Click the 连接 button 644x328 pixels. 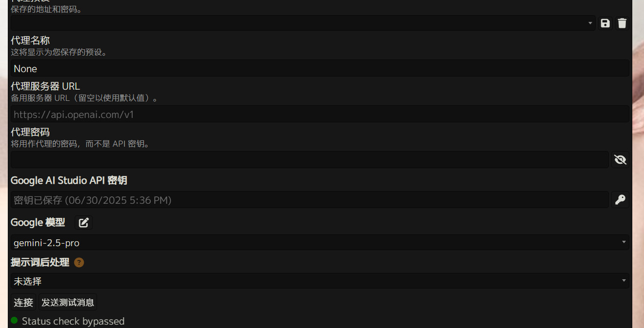23,303
